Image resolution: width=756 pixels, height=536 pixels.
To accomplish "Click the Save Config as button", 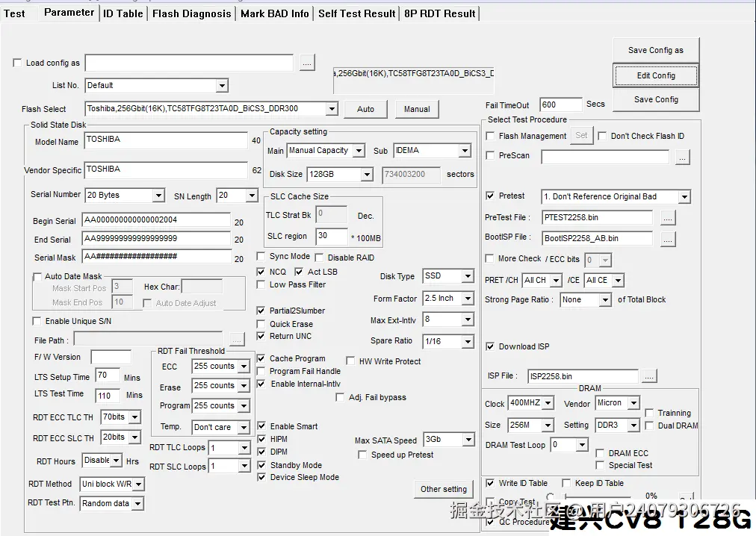I will (656, 50).
